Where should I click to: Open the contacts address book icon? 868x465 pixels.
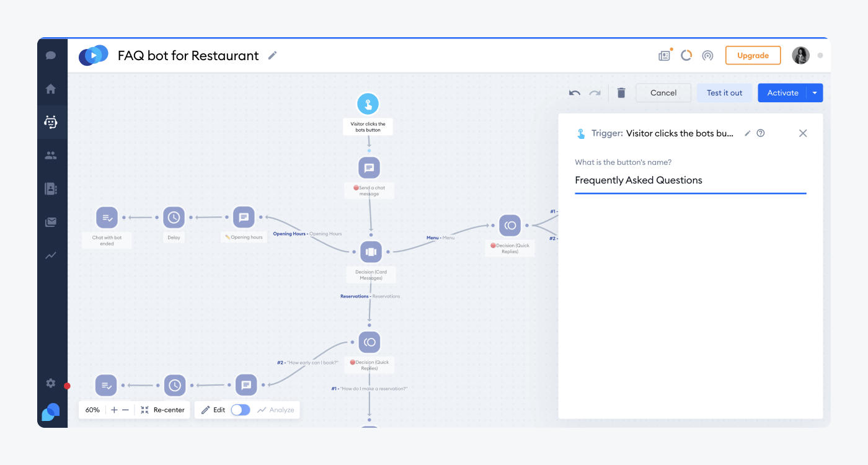[51, 188]
